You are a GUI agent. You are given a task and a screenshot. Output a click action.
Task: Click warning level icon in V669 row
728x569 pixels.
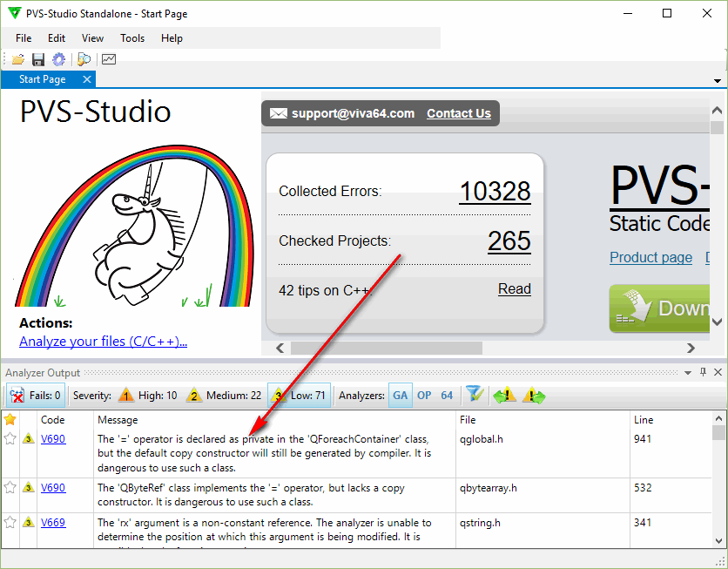tap(29, 523)
